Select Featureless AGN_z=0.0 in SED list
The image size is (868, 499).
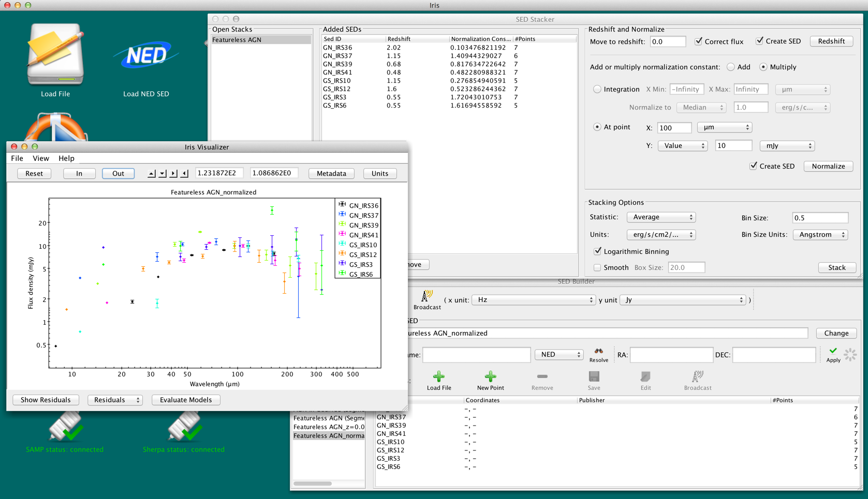[x=329, y=427]
